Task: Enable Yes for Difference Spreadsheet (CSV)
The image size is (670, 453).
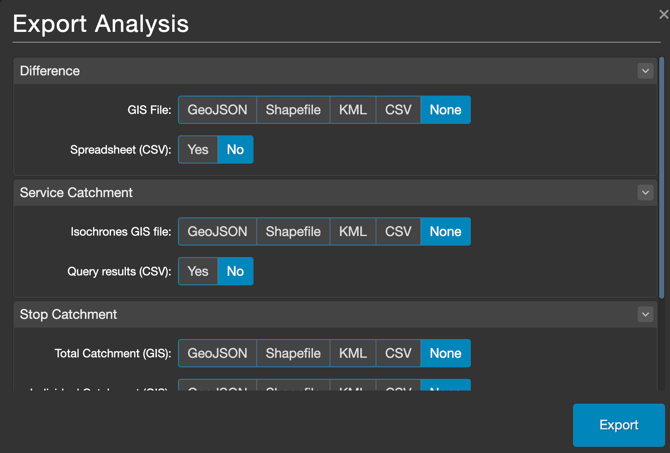Action: point(198,150)
